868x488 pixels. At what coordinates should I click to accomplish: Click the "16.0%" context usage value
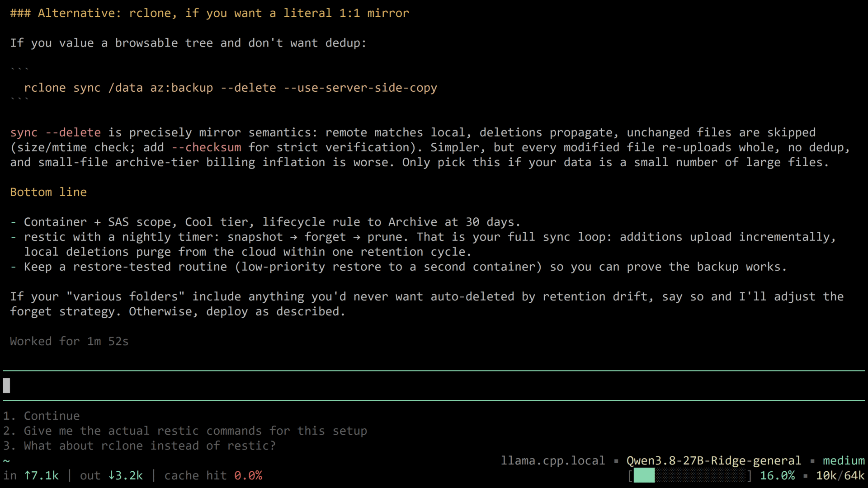pyautogui.click(x=777, y=475)
